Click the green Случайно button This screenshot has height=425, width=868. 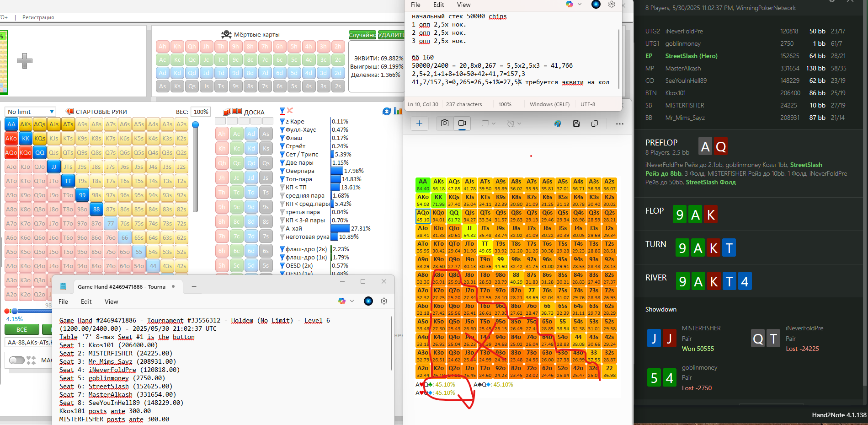[362, 35]
